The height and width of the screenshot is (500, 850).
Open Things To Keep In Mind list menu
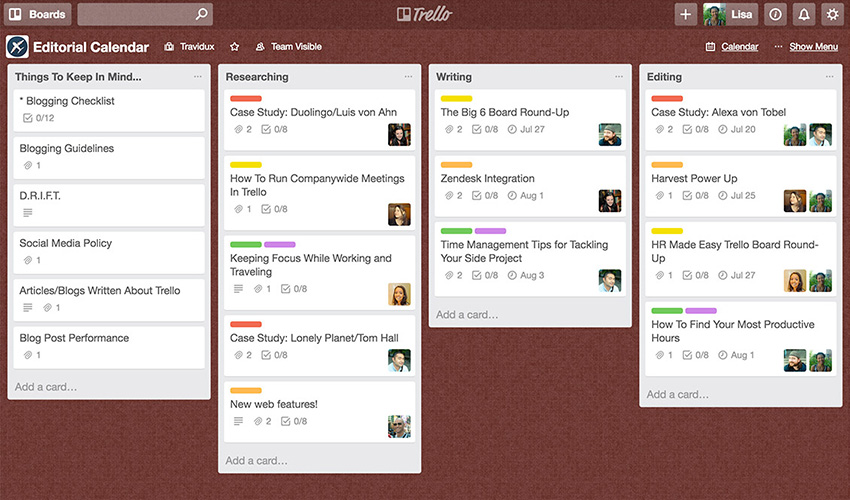198,76
